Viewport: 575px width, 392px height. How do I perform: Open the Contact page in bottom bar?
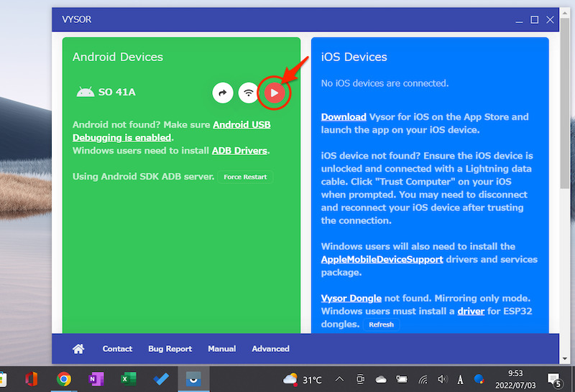(x=117, y=349)
